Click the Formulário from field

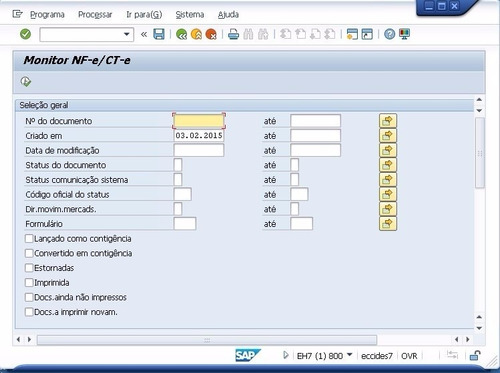tap(185, 223)
